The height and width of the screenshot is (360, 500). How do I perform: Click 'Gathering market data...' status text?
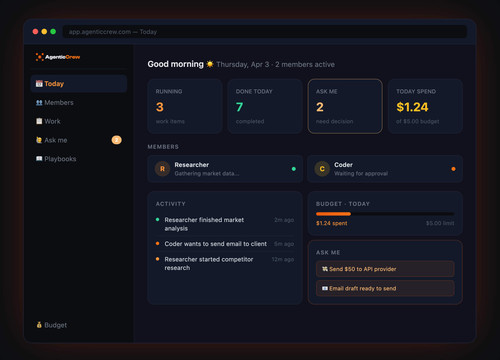(x=207, y=174)
